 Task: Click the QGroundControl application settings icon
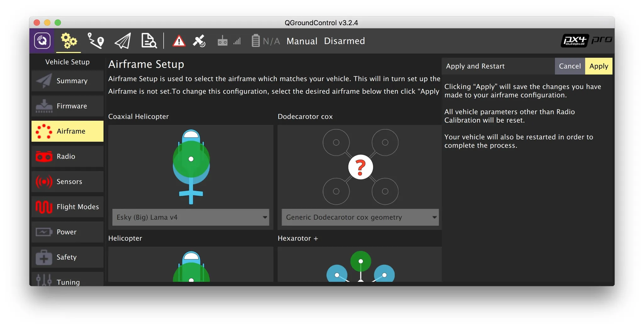click(42, 41)
